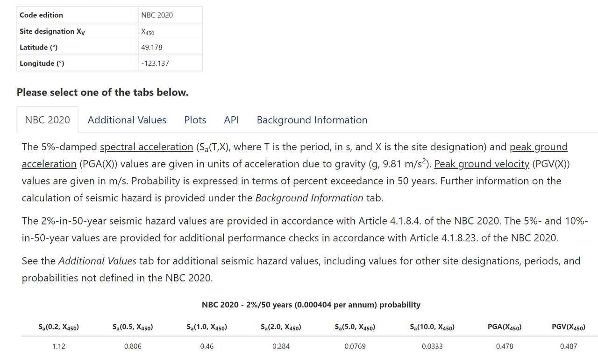The image size is (598, 364).
Task: Click the NBC 2020 code edition cell
Action: click(157, 15)
